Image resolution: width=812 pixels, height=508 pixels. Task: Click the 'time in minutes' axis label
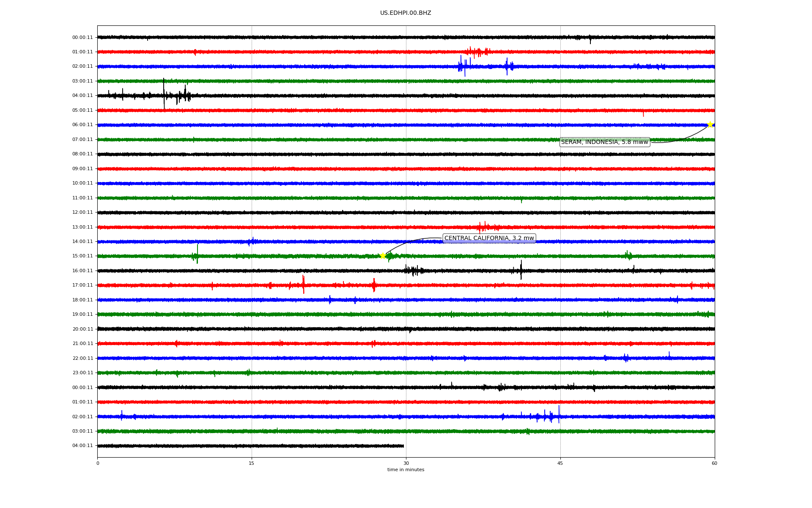point(406,470)
